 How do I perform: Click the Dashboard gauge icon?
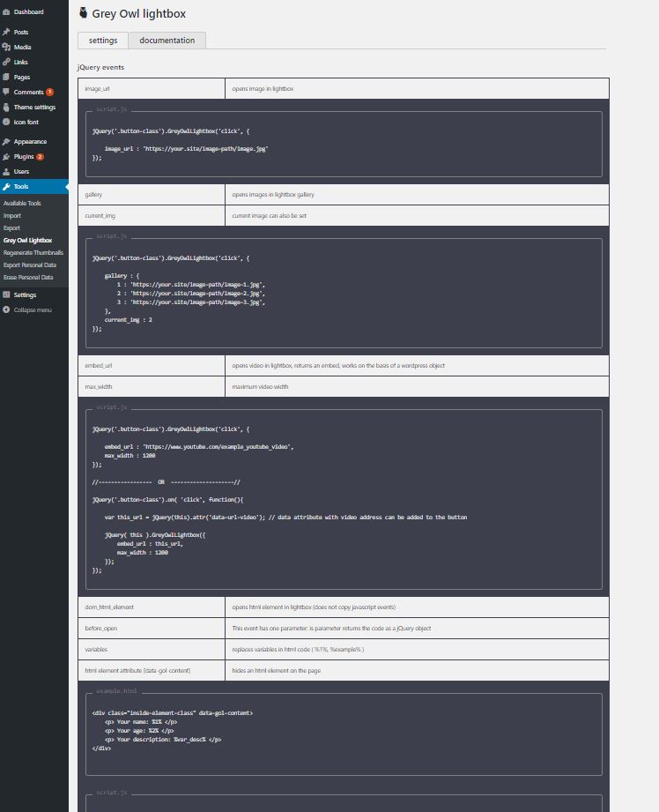pos(6,12)
